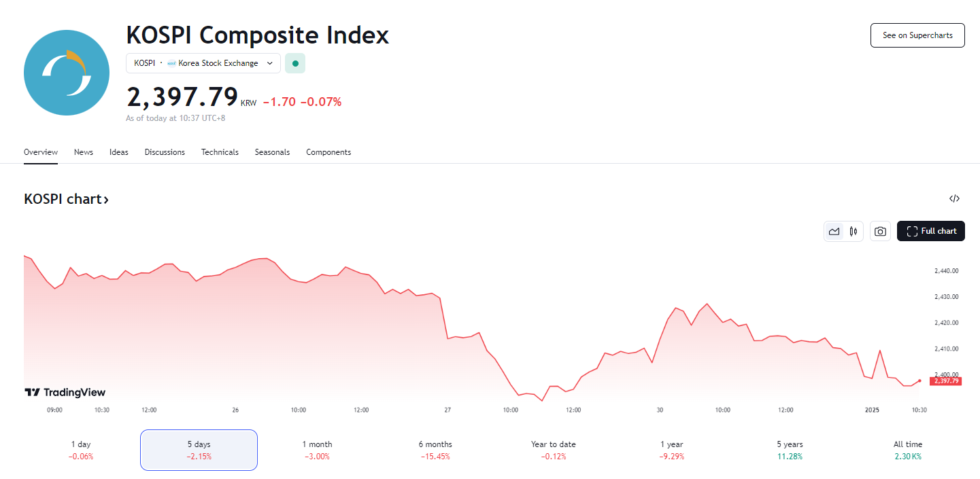Click the TradingView logo on chart
Viewport: 980px width, 479px height.
coord(65,393)
